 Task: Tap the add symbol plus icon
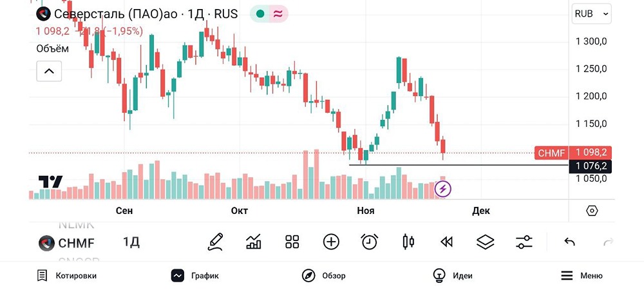(x=331, y=242)
